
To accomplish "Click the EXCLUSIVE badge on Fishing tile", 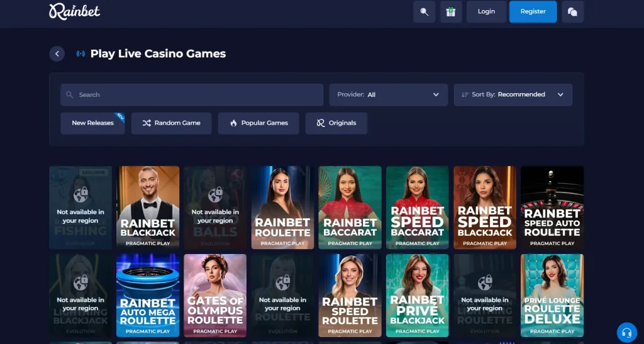I will tap(94, 172).
